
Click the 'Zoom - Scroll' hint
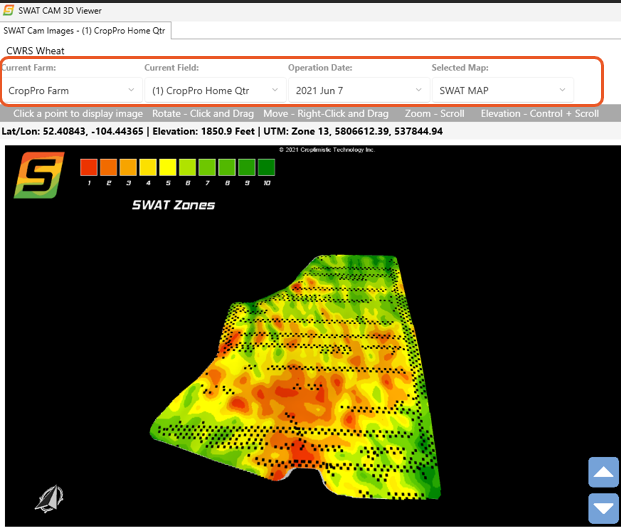(434, 114)
